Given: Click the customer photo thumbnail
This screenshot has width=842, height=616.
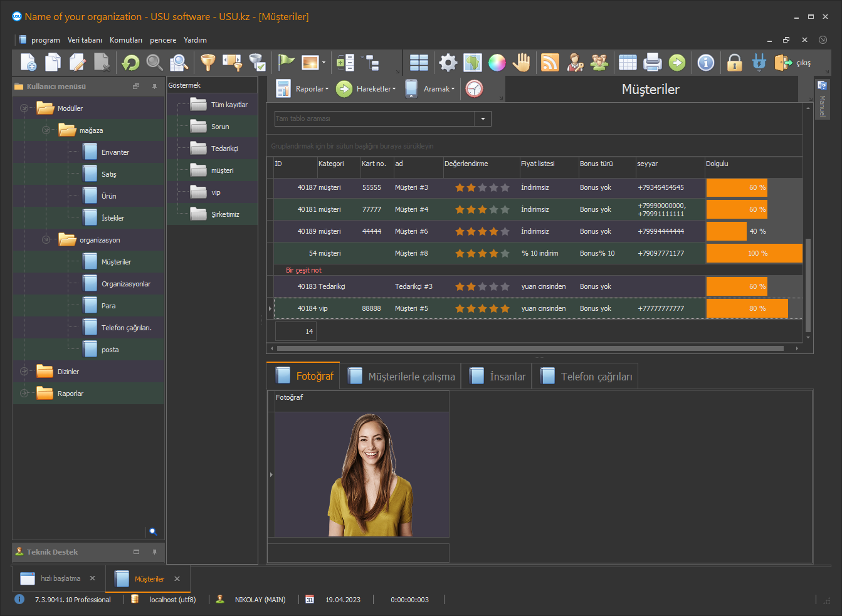Looking at the screenshot, I should click(362, 474).
